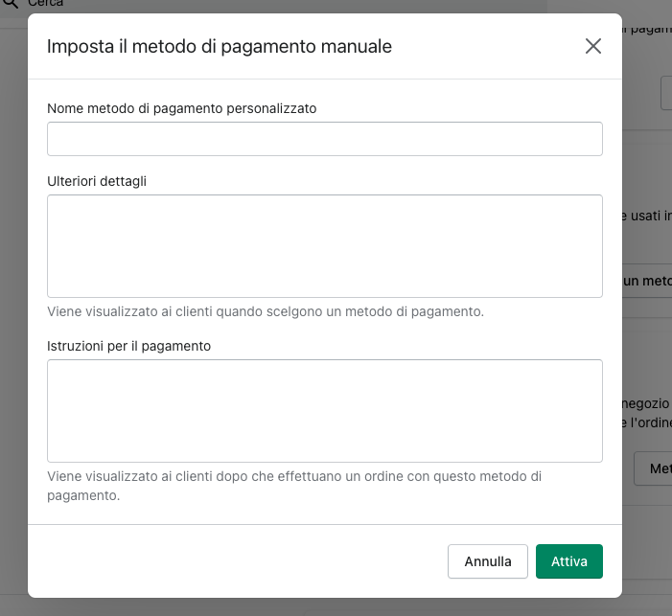672x616 pixels.
Task: Select the "Ulteriori dettagli" label
Action: (97, 180)
